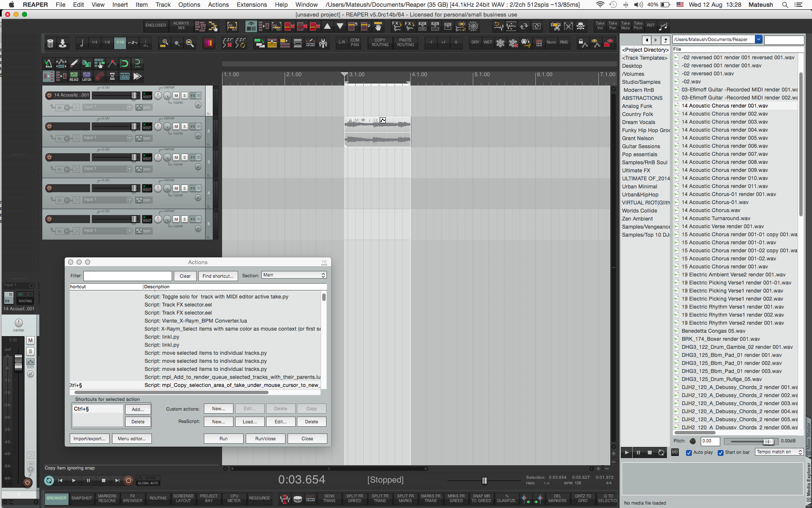This screenshot has width=812, height=508.
Task: Click the Actions Filter text field
Action: click(128, 276)
